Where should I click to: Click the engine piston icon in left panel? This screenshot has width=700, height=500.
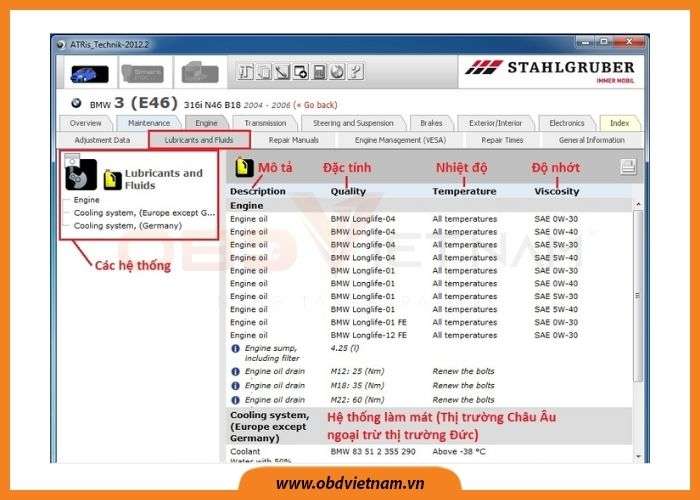[80, 173]
